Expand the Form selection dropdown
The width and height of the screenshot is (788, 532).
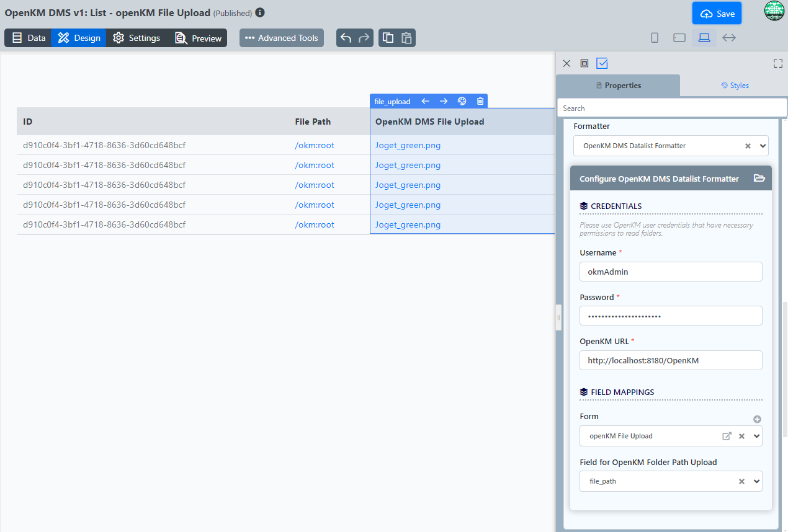click(x=756, y=436)
